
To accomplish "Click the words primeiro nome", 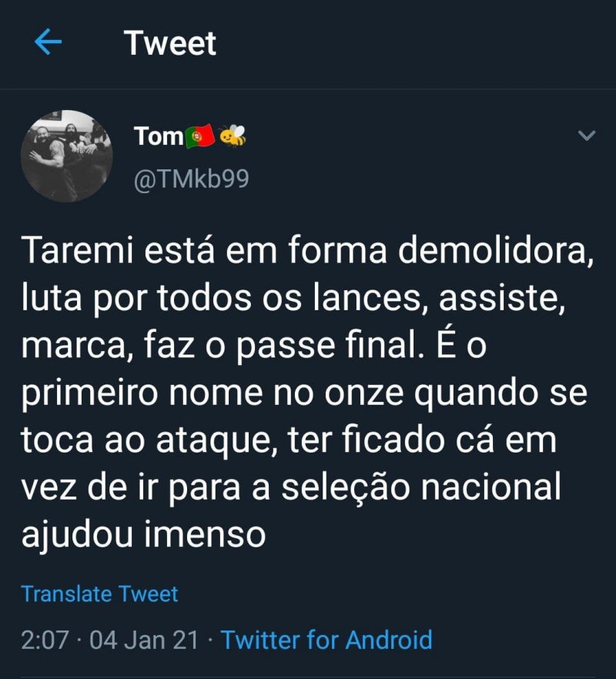I will (x=140, y=394).
